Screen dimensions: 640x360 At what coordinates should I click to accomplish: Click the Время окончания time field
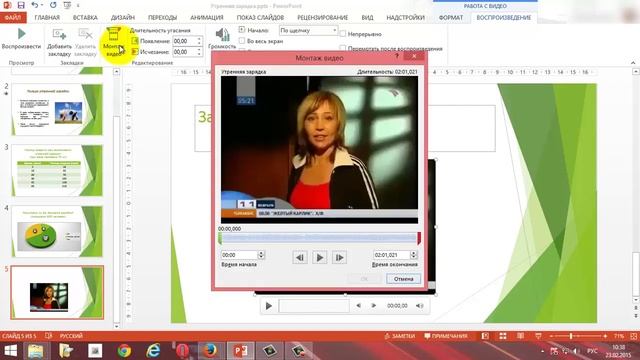pos(391,255)
